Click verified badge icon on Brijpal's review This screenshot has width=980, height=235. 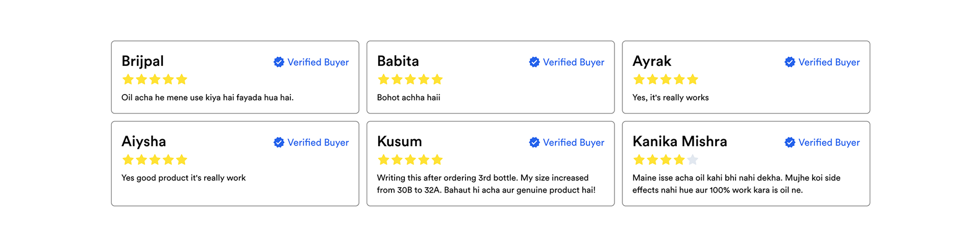[x=279, y=62]
